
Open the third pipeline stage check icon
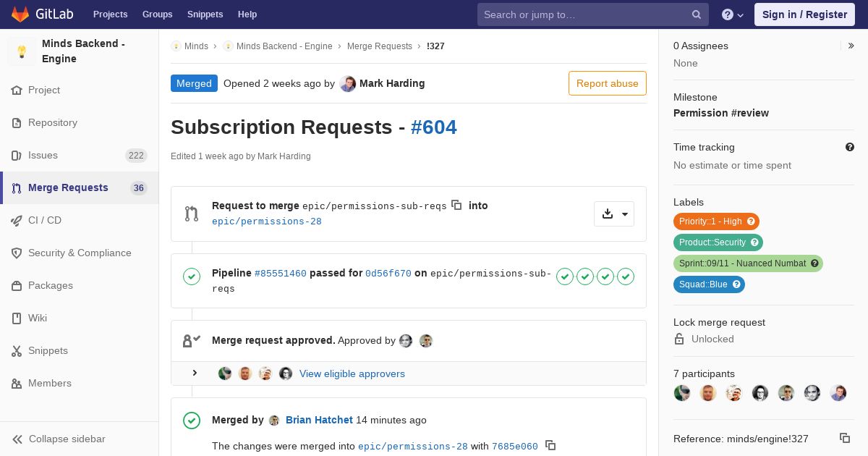coord(605,276)
